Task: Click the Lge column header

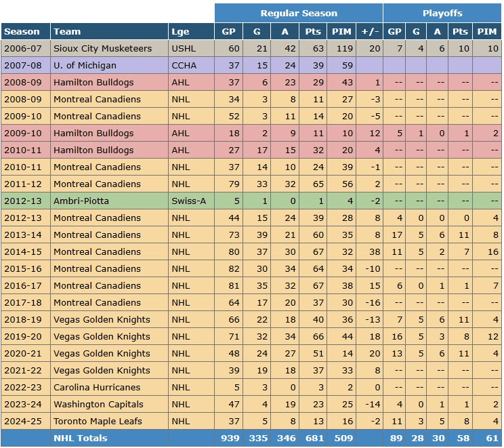Action: [x=191, y=32]
